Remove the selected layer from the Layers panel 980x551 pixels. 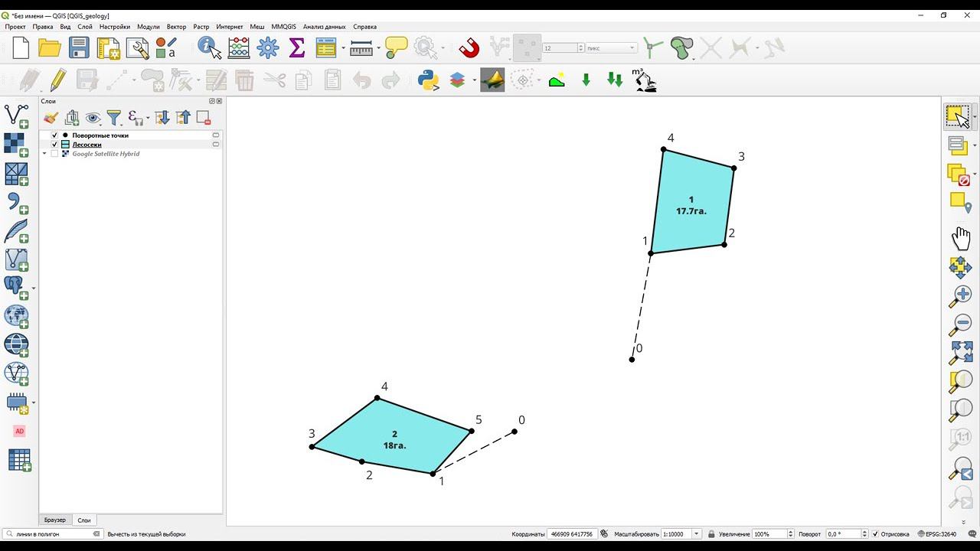click(x=204, y=118)
